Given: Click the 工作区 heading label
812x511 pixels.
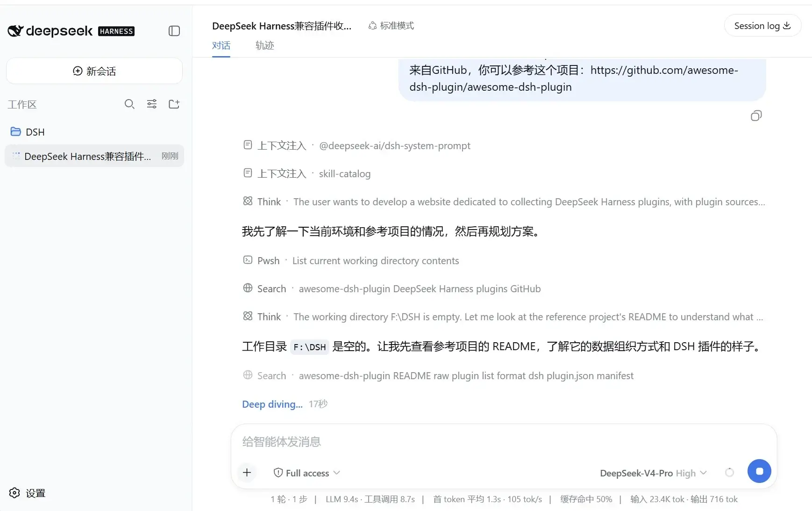Looking at the screenshot, I should 22,104.
